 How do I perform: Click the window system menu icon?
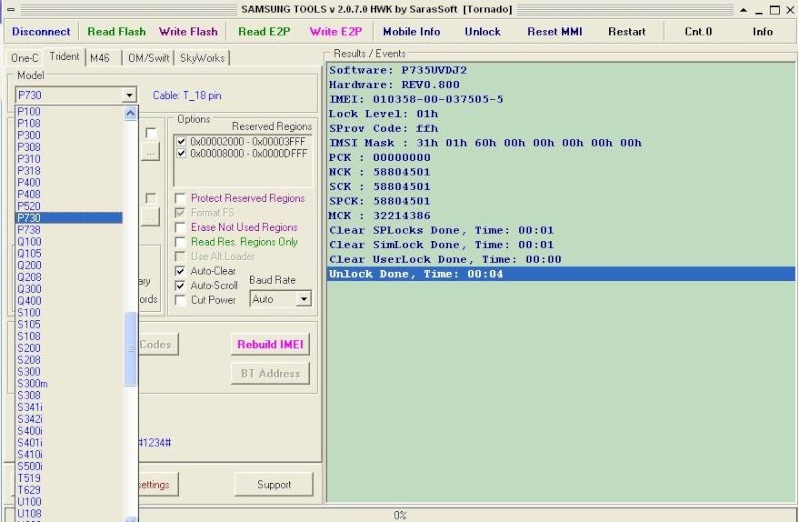[11, 10]
